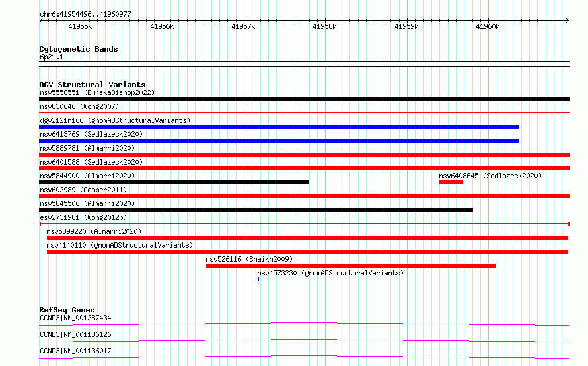Select the red nsv5889781 variant bar
Image resolution: width=588 pixels, height=366 pixels.
(x=304, y=155)
